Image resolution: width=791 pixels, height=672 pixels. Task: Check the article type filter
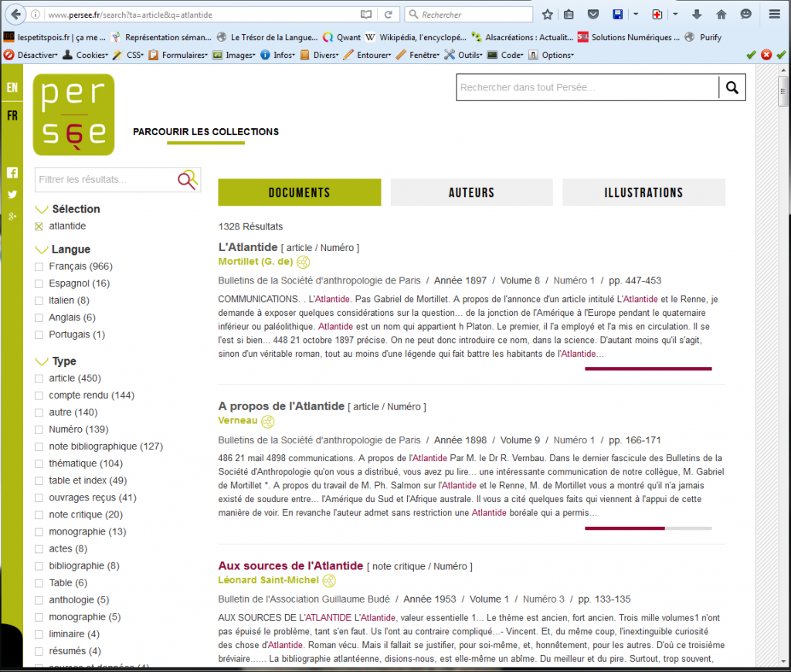coord(40,378)
